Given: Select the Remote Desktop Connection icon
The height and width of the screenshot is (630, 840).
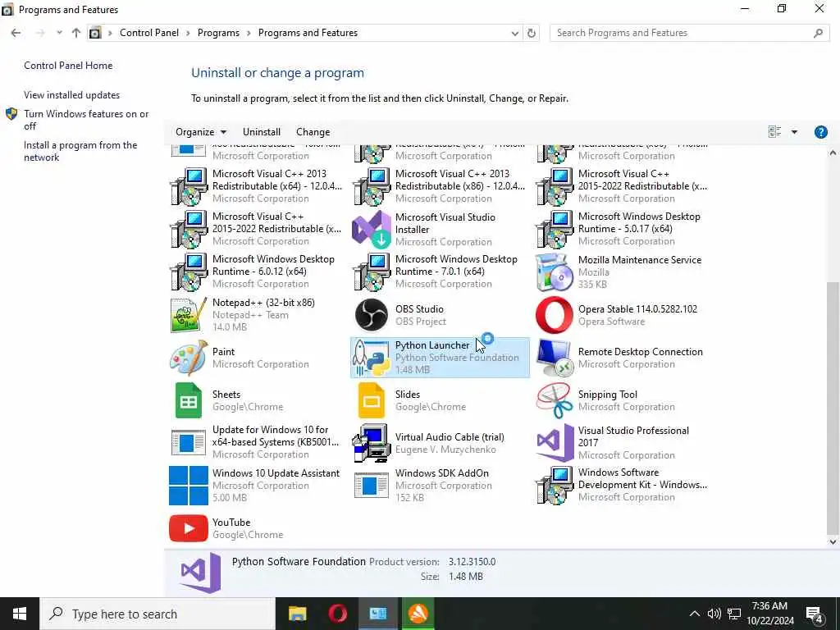Looking at the screenshot, I should pos(554,358).
